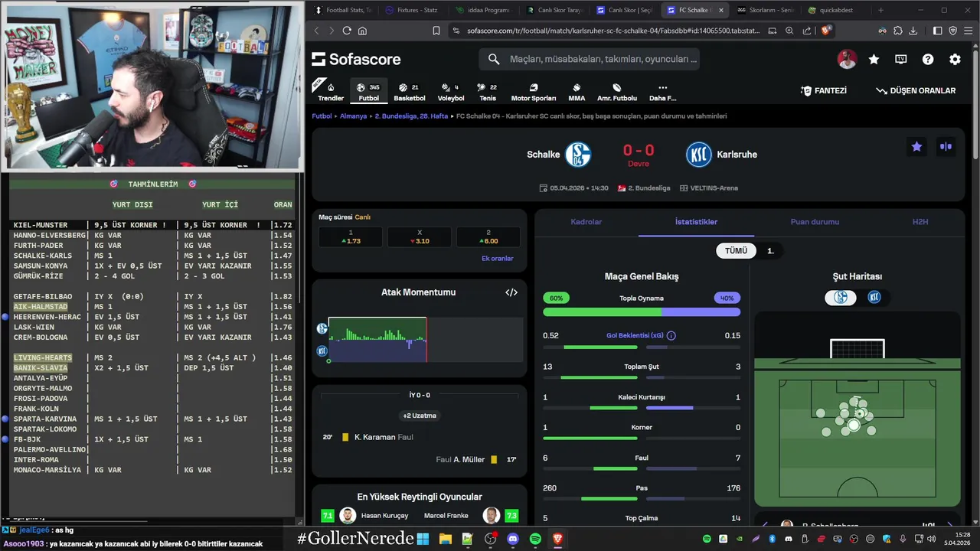Screen dimensions: 980x551
Task: Bookmark this page in browser
Action: (436, 31)
